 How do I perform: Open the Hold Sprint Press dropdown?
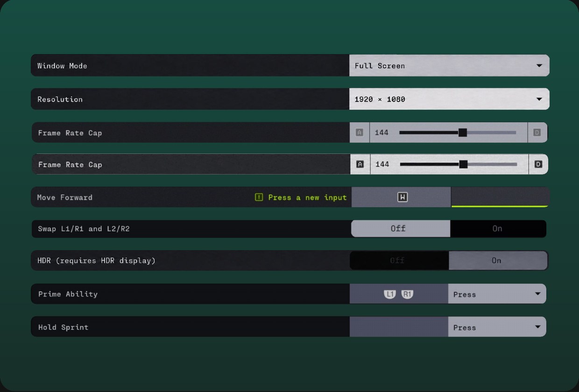(497, 327)
